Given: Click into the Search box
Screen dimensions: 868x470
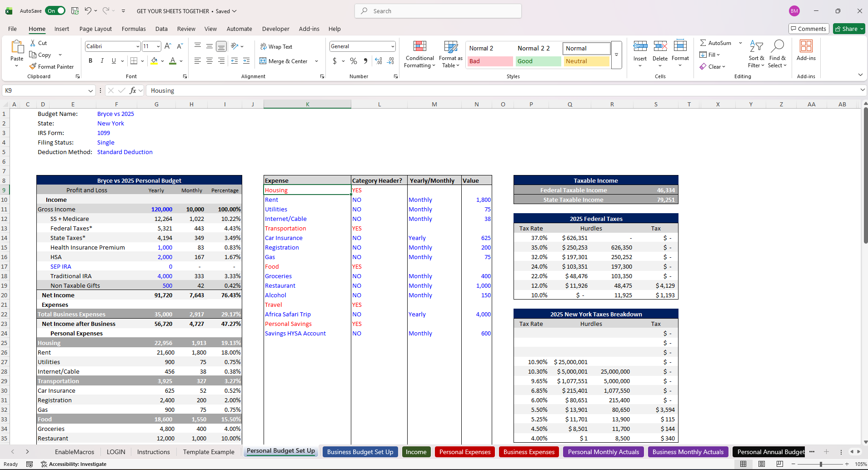Looking at the screenshot, I should (438, 11).
